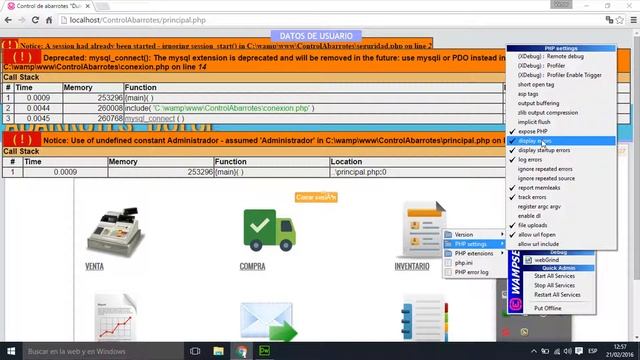Expand the Version submenu
This screenshot has width=640, height=360.
(474, 235)
